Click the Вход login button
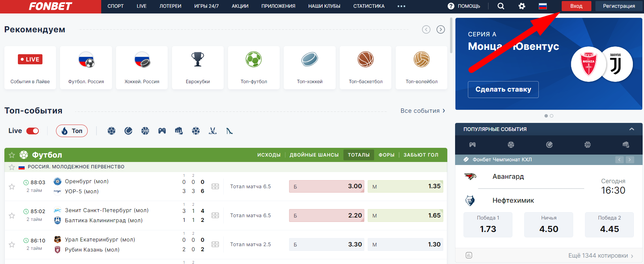This screenshot has width=644, height=264. coord(576,6)
